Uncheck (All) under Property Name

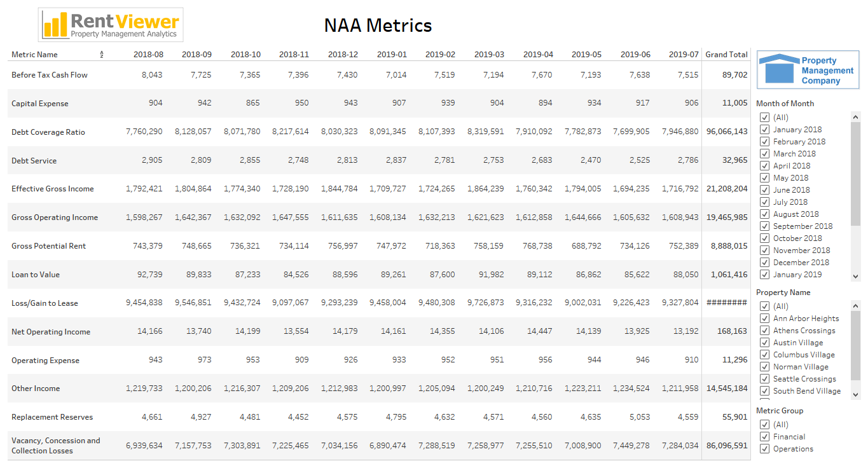pos(764,306)
